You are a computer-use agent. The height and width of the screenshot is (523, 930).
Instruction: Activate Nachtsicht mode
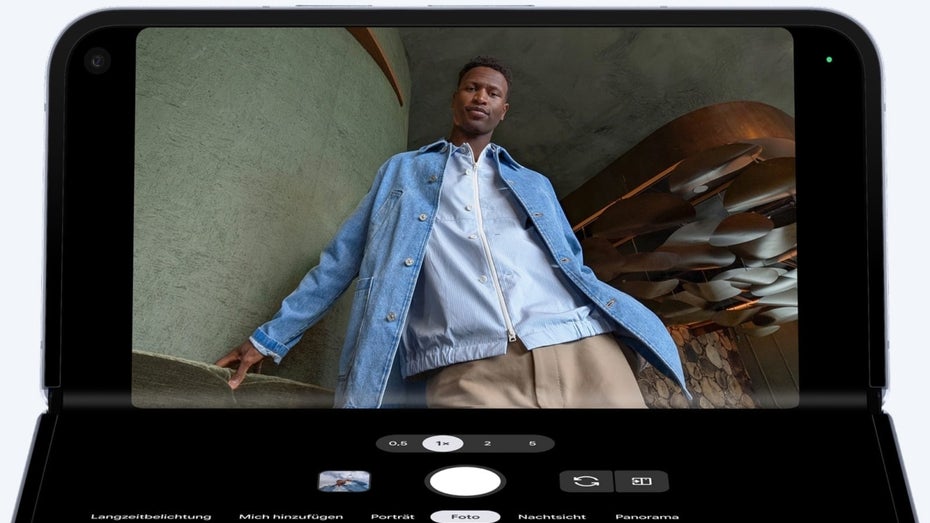[552, 516]
